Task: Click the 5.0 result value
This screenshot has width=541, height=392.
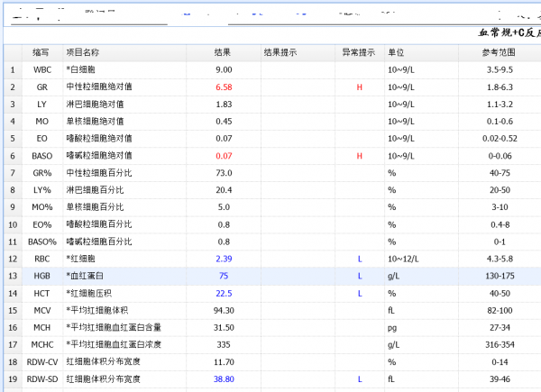Action: pos(224,207)
